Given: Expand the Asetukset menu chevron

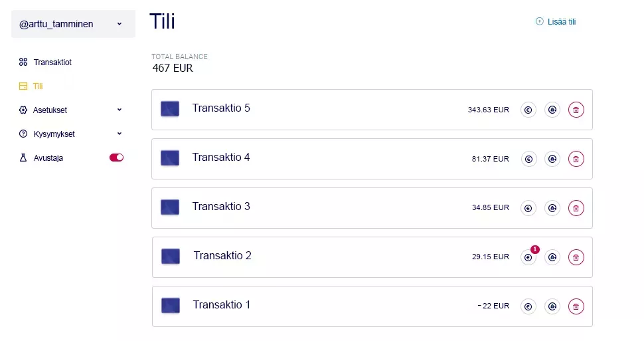Looking at the screenshot, I should [119, 110].
